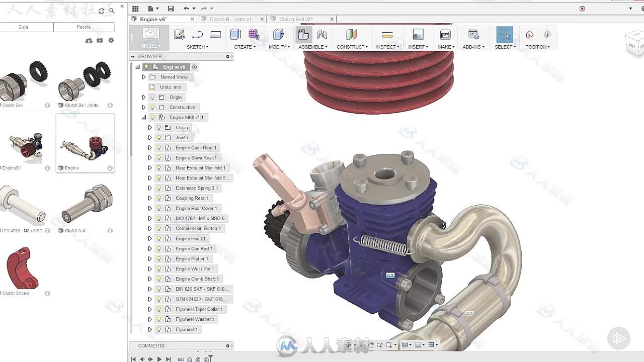Expand the Named Views node
Viewport: 644px width, 362px height.
pyautogui.click(x=143, y=77)
